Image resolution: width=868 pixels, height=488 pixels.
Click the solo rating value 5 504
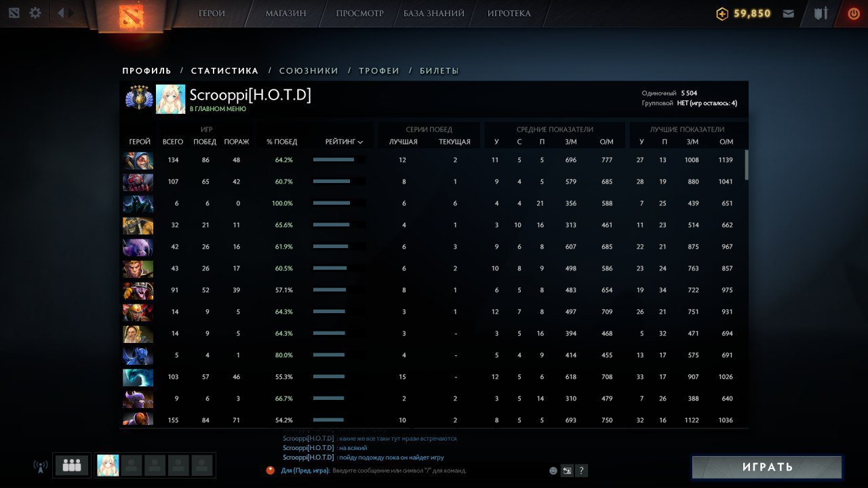pos(689,93)
